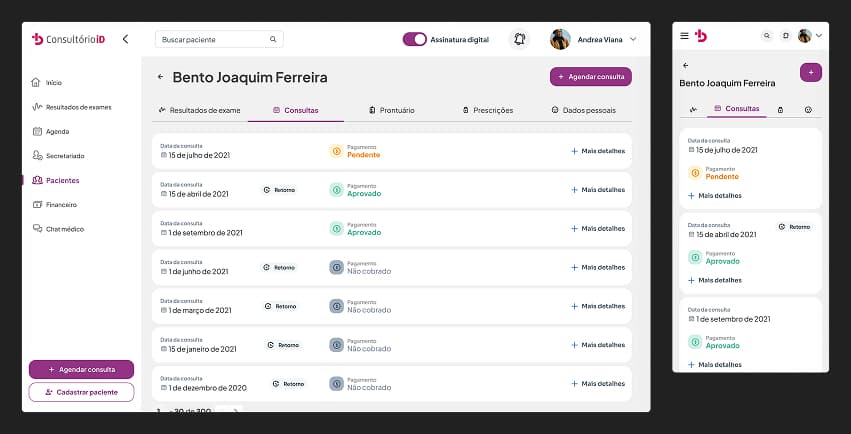Screen dimensions: 851x434
Task: Switch to the Prescrições tab
Action: click(x=488, y=110)
